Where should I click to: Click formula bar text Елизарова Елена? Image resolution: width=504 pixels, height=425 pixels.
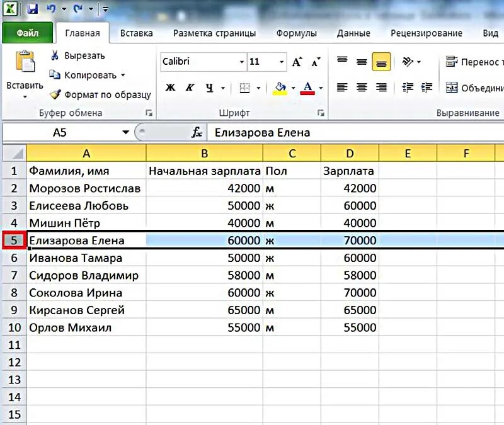tap(262, 132)
